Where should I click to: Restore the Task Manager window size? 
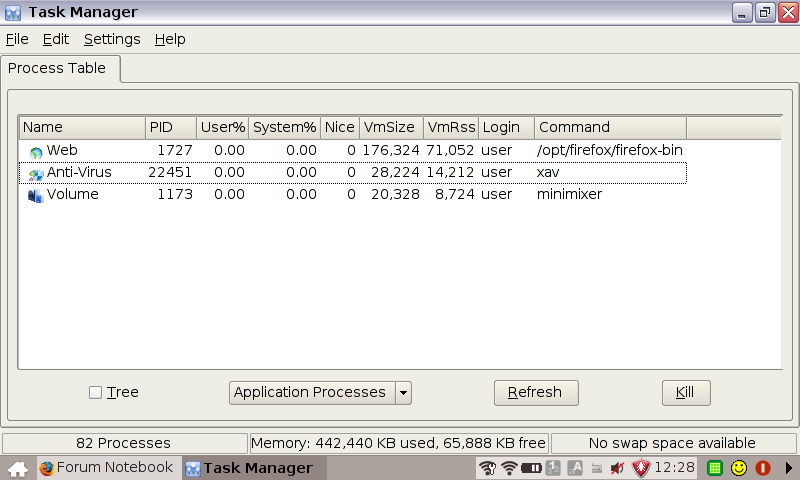pos(764,13)
